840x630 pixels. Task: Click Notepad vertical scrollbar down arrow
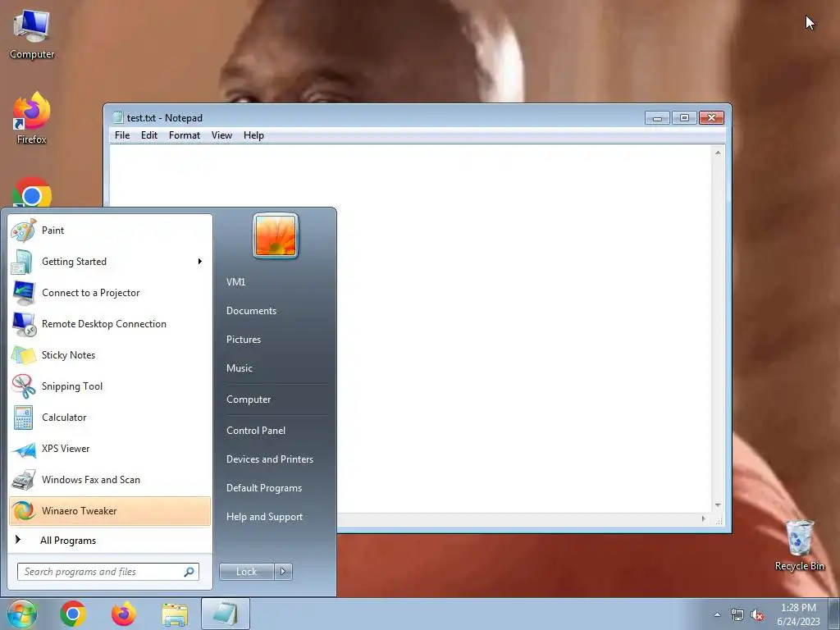tap(718, 505)
